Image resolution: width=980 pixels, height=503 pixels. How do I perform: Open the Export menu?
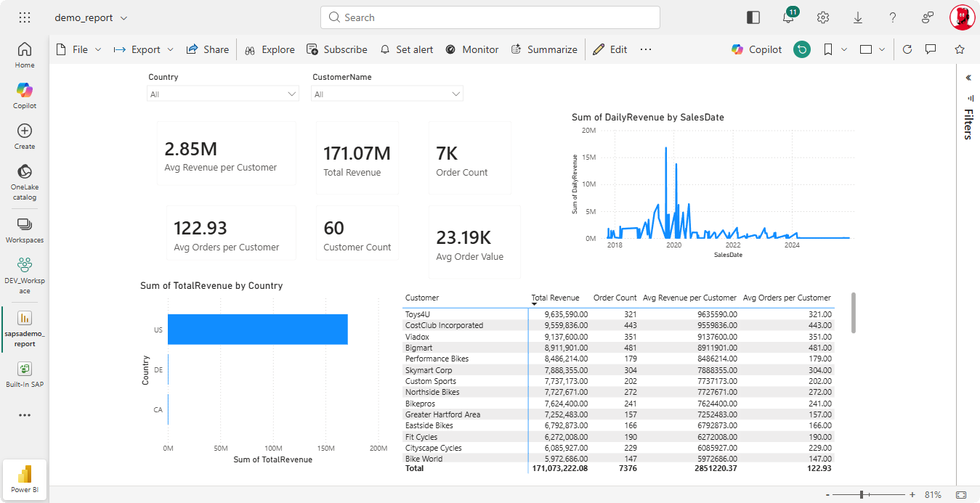pos(144,49)
